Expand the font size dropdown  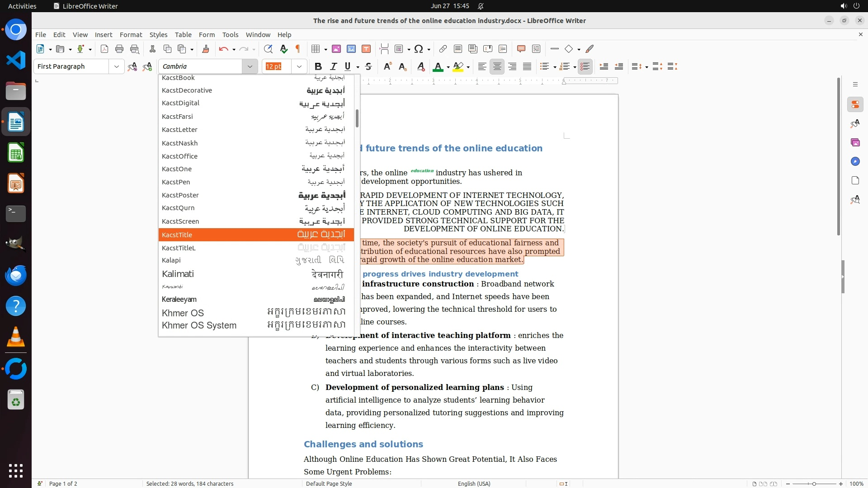click(299, 66)
